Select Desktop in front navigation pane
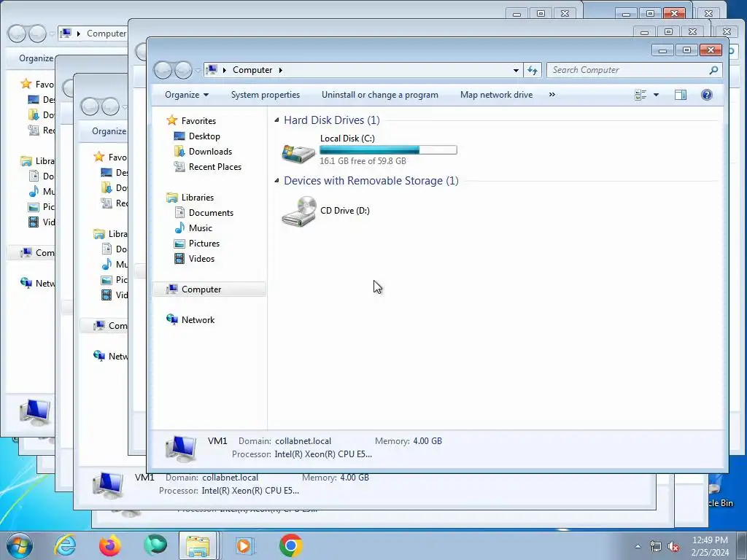 (204, 136)
